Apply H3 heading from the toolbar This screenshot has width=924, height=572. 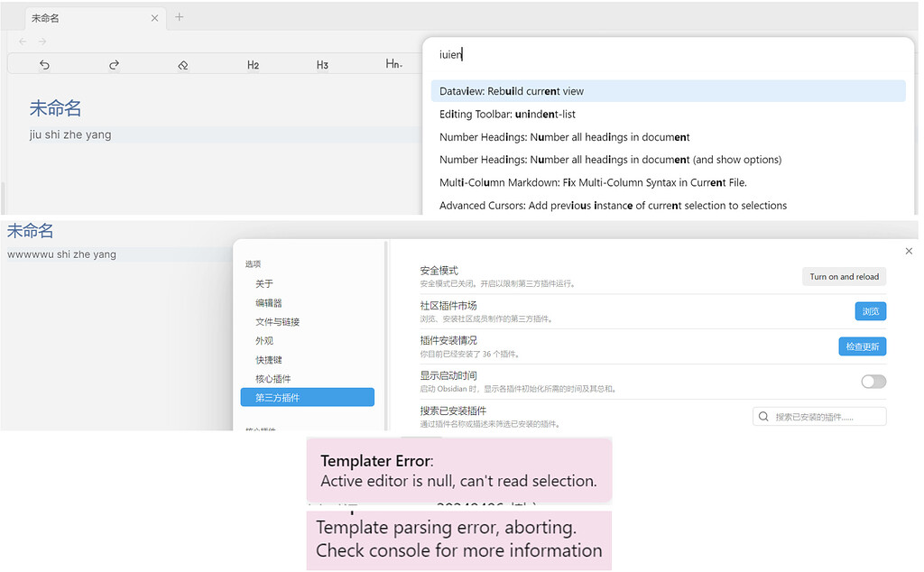pos(322,65)
